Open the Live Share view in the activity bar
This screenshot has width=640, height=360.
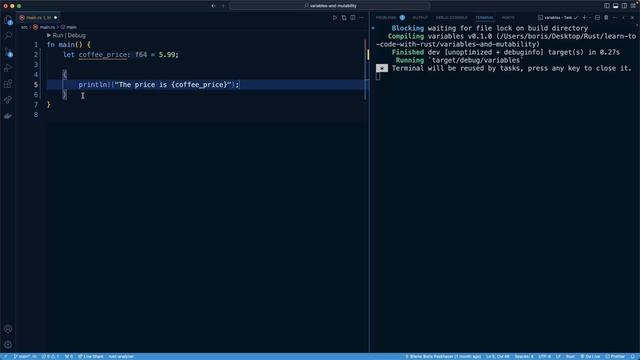[8, 100]
